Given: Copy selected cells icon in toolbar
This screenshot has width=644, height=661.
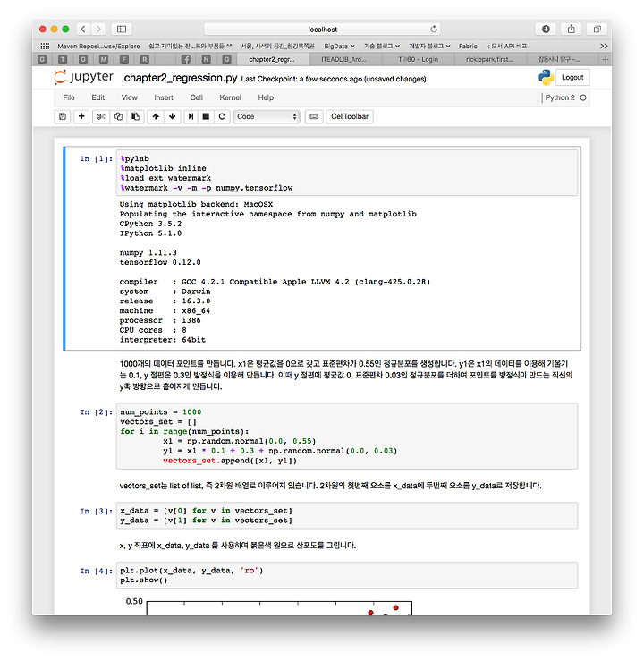Looking at the screenshot, I should click(x=118, y=117).
